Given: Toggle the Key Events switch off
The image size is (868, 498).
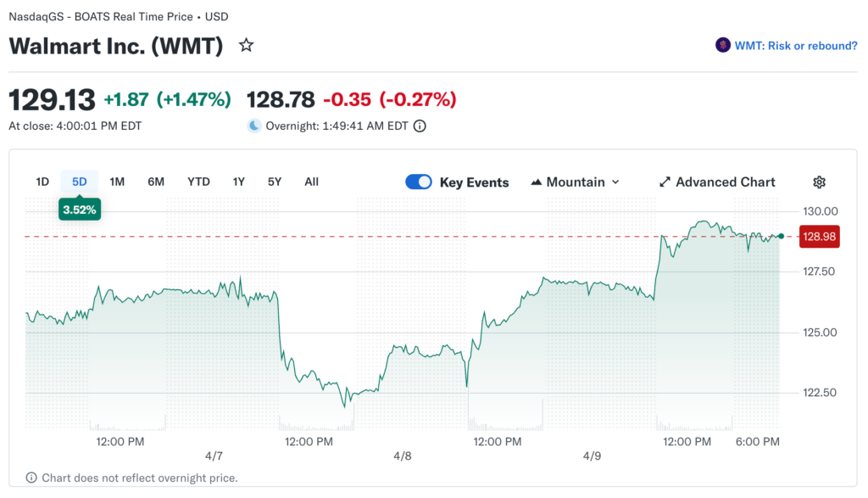Looking at the screenshot, I should pos(419,182).
